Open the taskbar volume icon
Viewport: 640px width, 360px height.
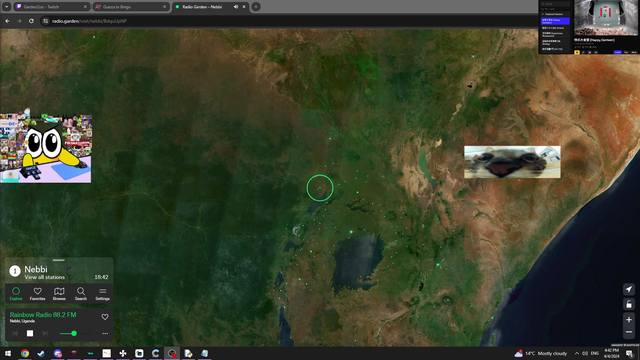click(585, 353)
